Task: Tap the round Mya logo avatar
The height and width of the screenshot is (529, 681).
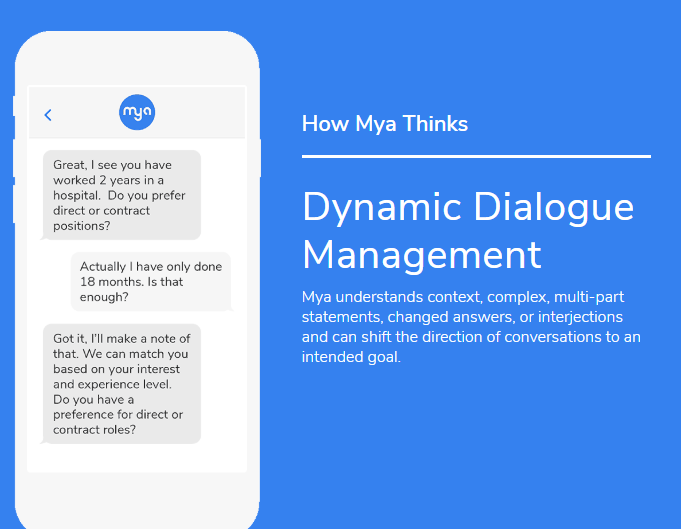Action: pos(137,112)
